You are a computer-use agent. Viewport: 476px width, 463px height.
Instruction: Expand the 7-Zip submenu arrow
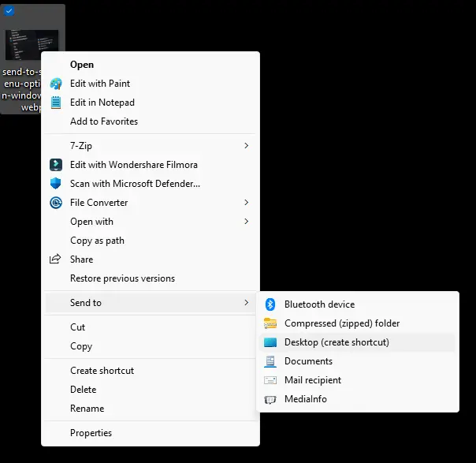[x=246, y=146]
